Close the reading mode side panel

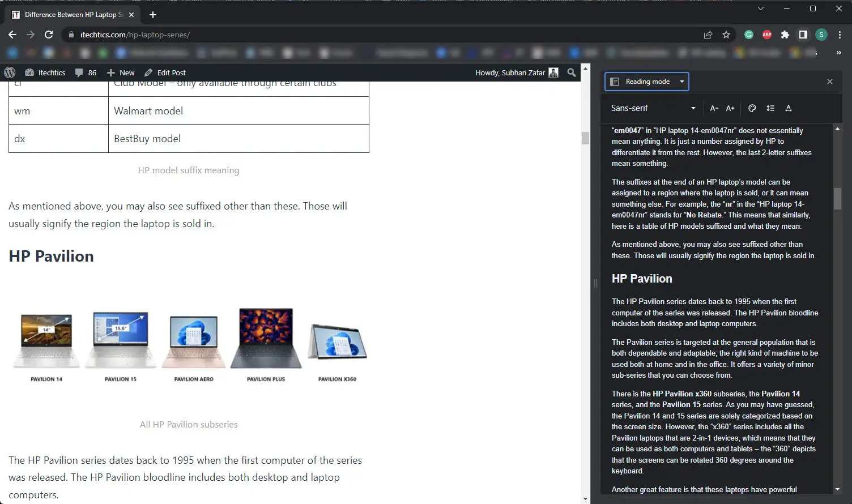(x=830, y=82)
